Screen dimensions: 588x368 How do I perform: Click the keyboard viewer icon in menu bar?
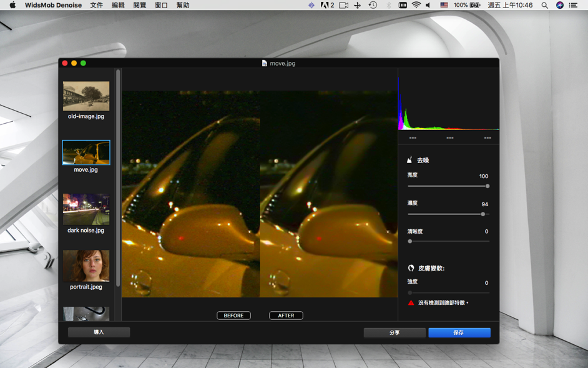click(x=403, y=5)
